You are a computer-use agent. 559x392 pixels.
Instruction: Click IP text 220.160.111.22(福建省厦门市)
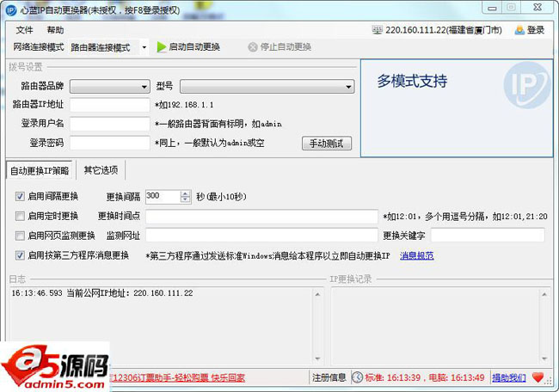(x=444, y=30)
